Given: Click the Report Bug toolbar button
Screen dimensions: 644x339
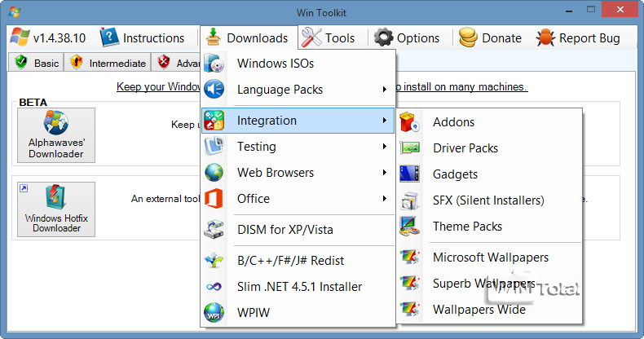Looking at the screenshot, I should [x=578, y=38].
